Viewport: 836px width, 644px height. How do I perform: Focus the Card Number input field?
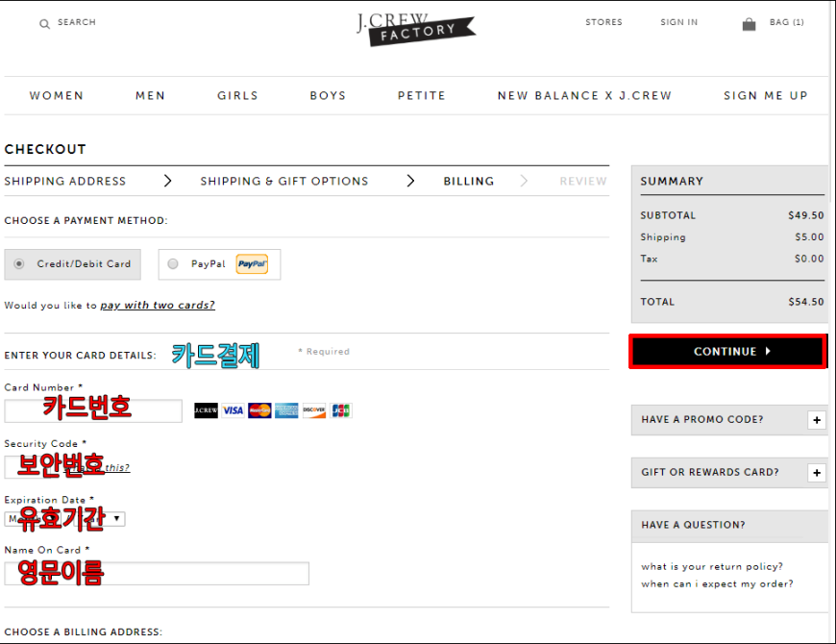point(93,411)
